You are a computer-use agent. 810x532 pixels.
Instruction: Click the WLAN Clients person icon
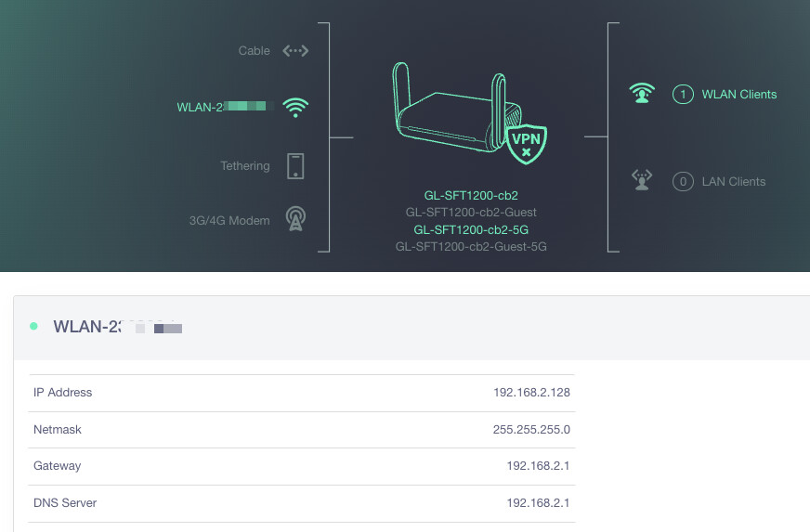(641, 94)
